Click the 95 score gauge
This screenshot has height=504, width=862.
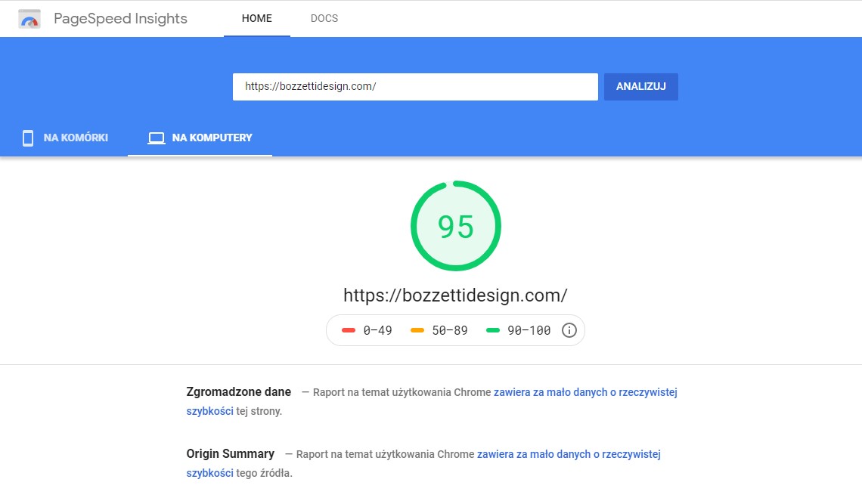coord(456,226)
